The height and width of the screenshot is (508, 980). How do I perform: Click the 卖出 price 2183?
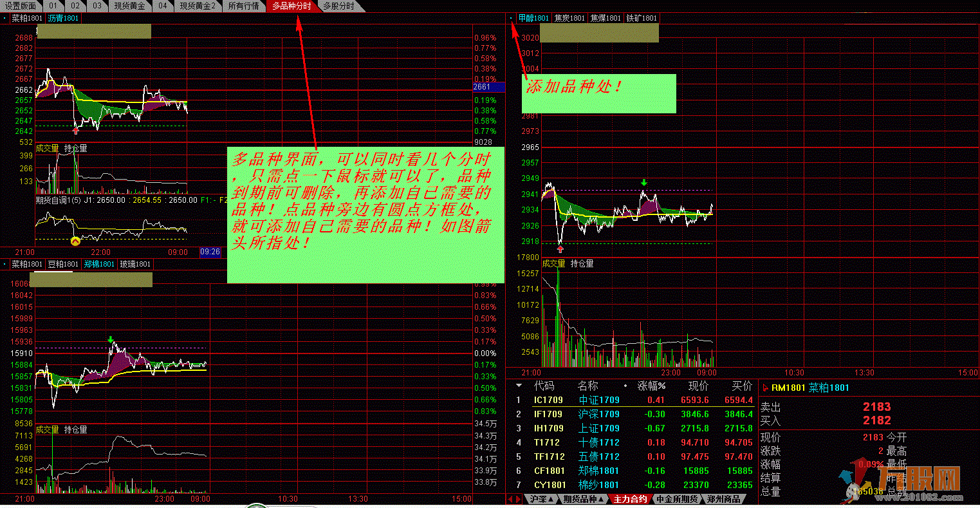click(x=876, y=406)
